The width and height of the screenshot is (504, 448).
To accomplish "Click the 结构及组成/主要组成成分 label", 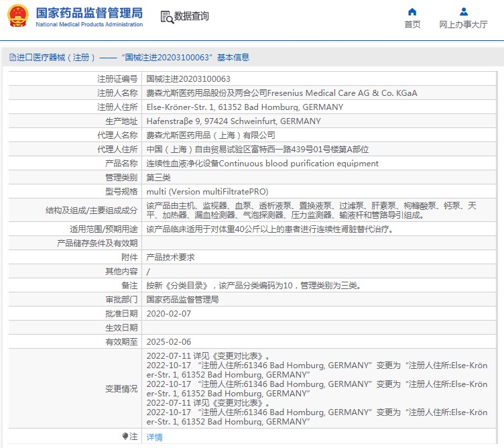I will tap(92, 211).
